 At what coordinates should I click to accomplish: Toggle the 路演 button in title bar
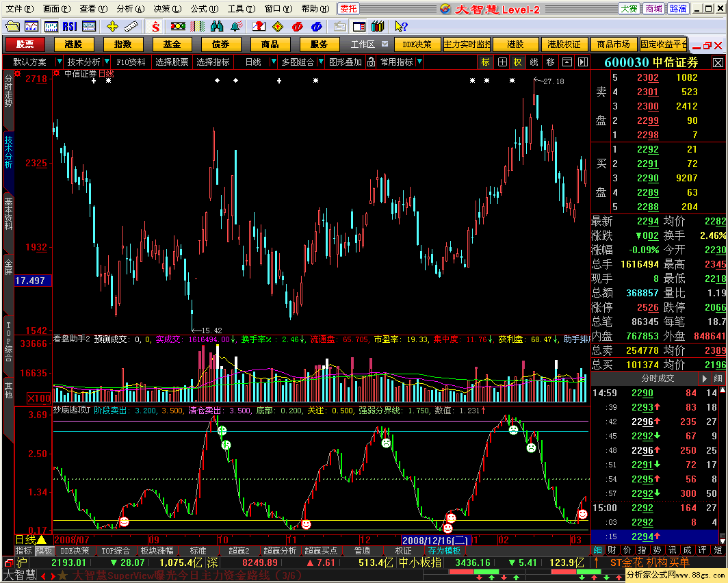click(678, 9)
